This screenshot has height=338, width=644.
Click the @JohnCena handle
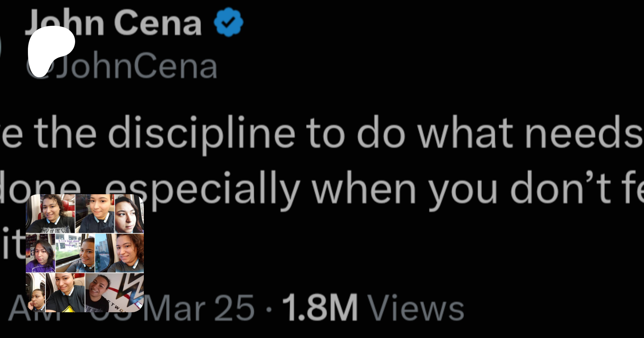tap(138, 66)
